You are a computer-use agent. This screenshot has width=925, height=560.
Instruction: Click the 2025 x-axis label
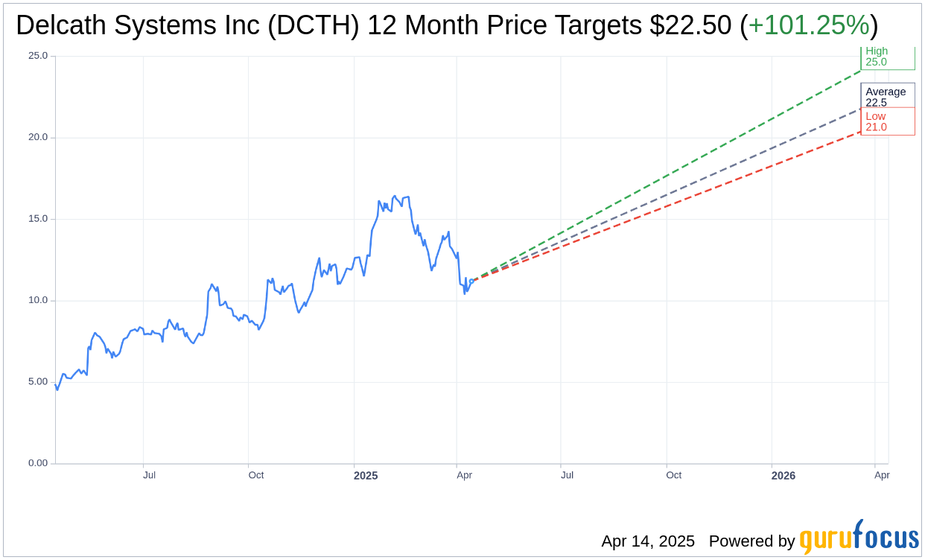(x=366, y=476)
